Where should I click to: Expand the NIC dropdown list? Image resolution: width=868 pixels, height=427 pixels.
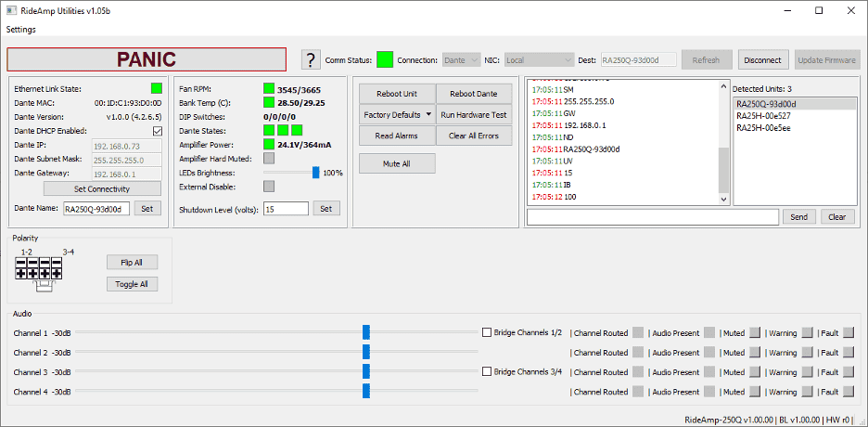540,60
